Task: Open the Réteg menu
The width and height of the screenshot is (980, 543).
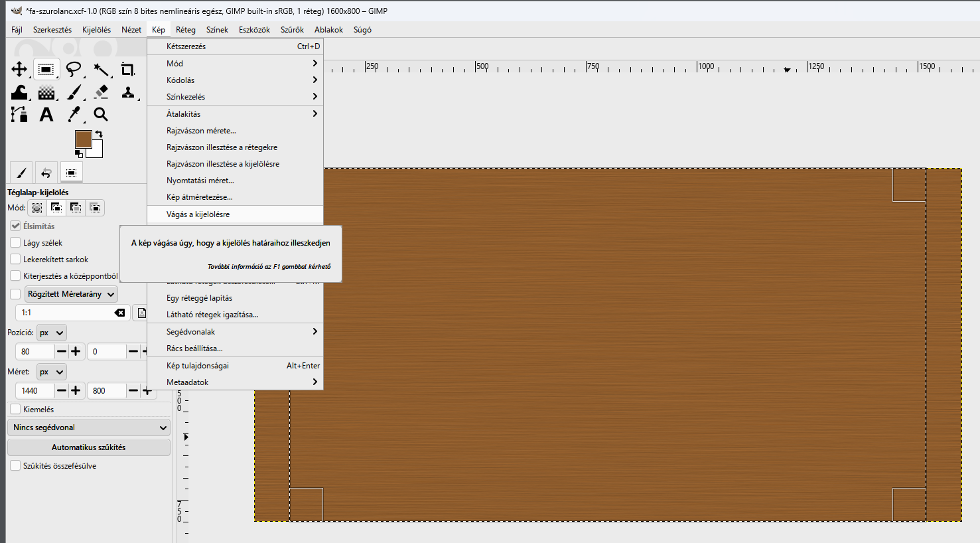Action: tap(186, 30)
